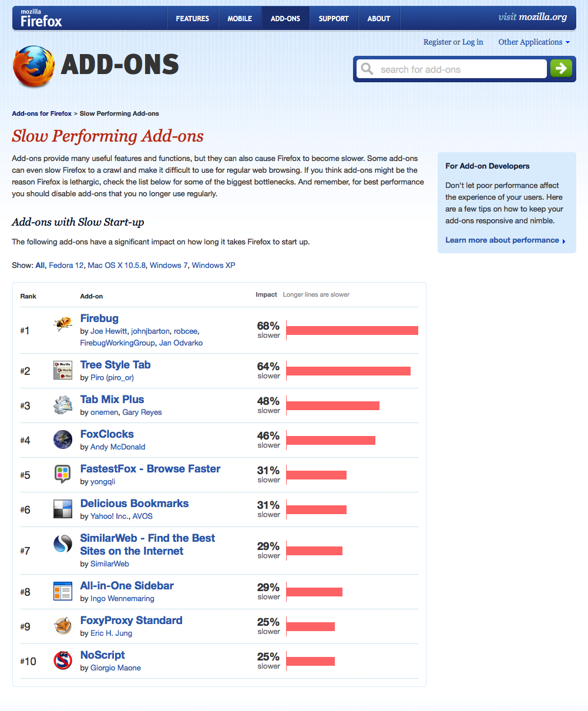Open the Support navigation tab
Screen dimensions: 588x711
[x=334, y=19]
